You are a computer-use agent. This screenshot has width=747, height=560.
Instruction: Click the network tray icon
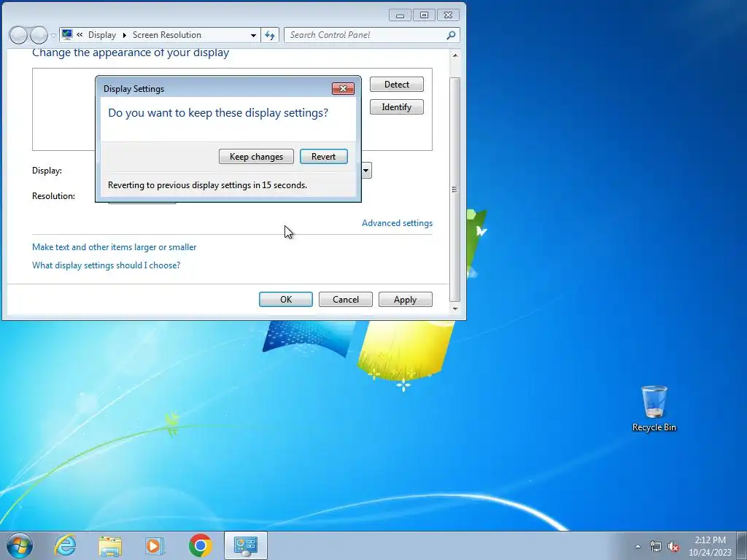(x=656, y=546)
